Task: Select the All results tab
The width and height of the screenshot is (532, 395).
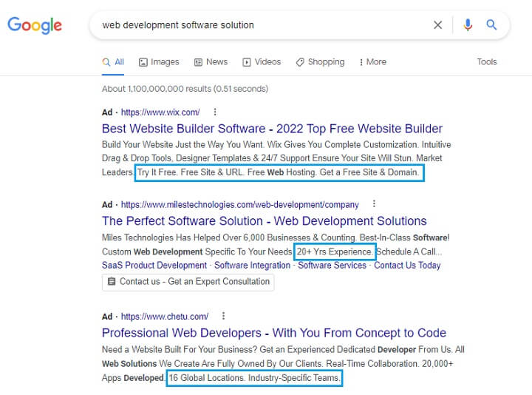Action: point(113,62)
